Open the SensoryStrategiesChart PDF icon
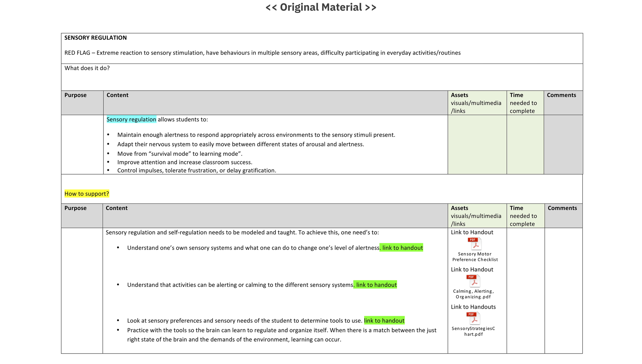 click(x=473, y=318)
